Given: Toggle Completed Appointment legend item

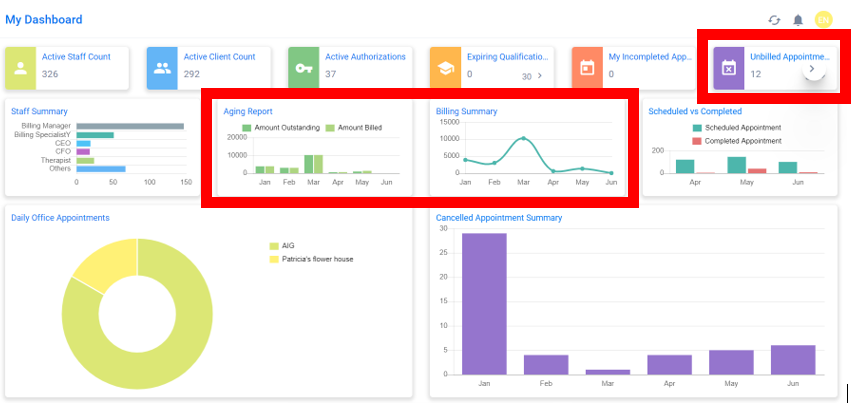Looking at the screenshot, I should click(x=737, y=141).
